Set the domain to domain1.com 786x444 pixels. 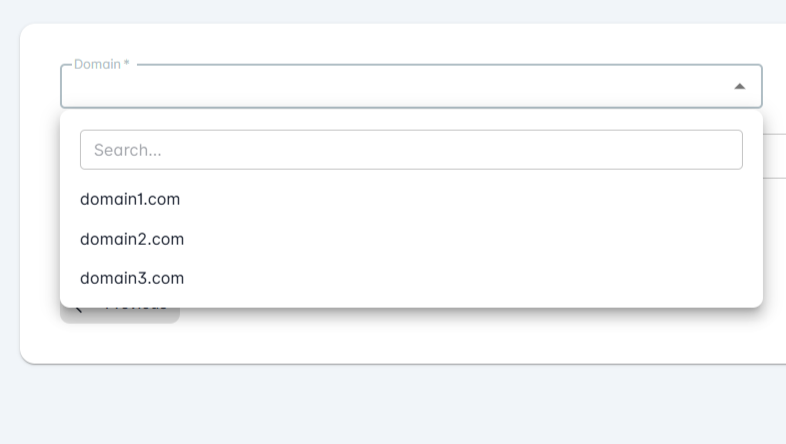click(x=130, y=199)
